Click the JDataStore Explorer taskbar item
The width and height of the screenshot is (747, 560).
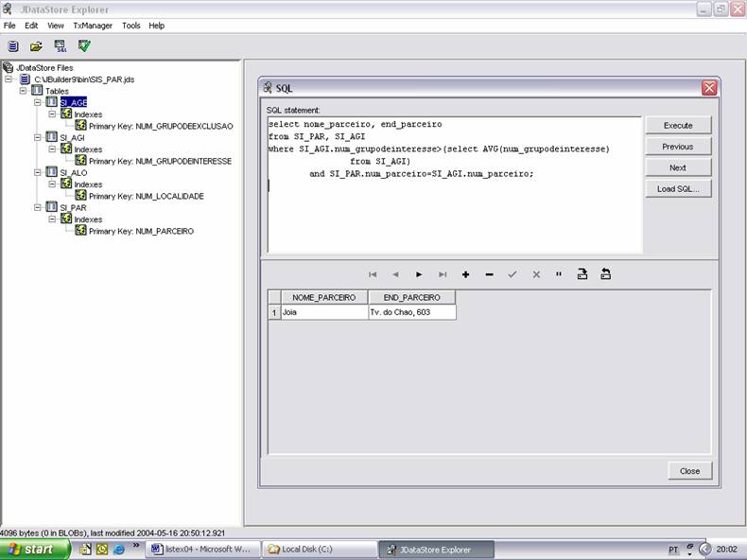coord(436,550)
